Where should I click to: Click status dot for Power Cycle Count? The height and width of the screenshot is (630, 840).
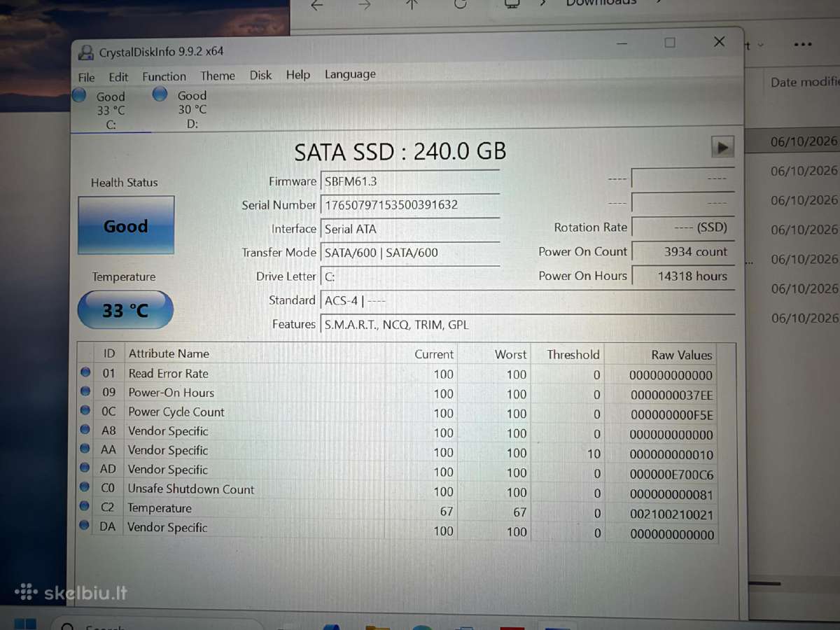point(85,411)
